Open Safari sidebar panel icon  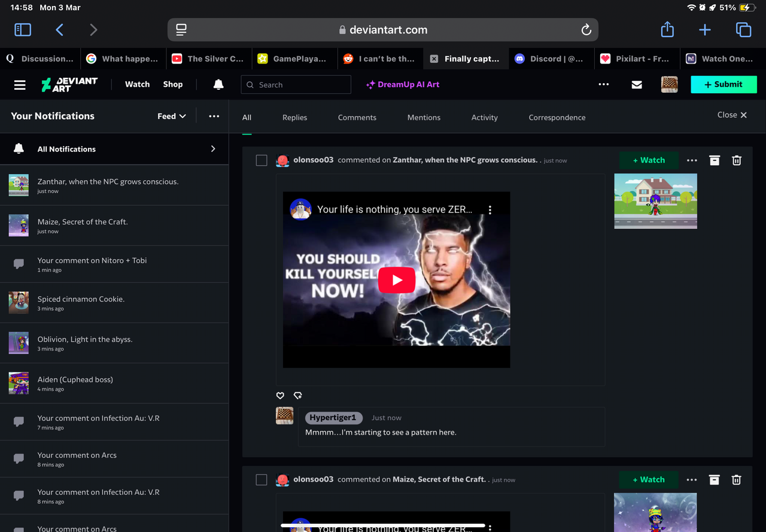coord(23,29)
